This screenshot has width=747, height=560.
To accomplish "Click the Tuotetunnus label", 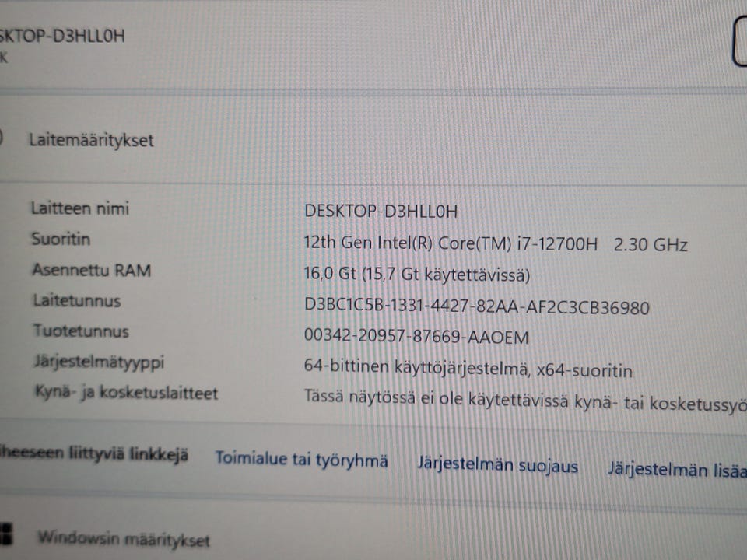I will pos(81,331).
